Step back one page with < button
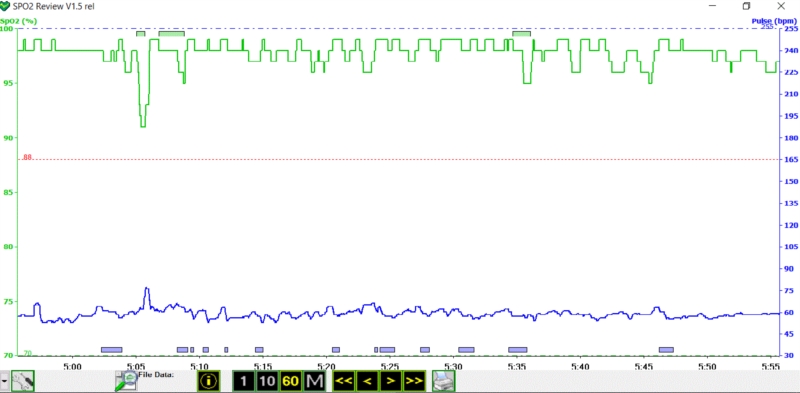The image size is (800, 393). tap(367, 381)
